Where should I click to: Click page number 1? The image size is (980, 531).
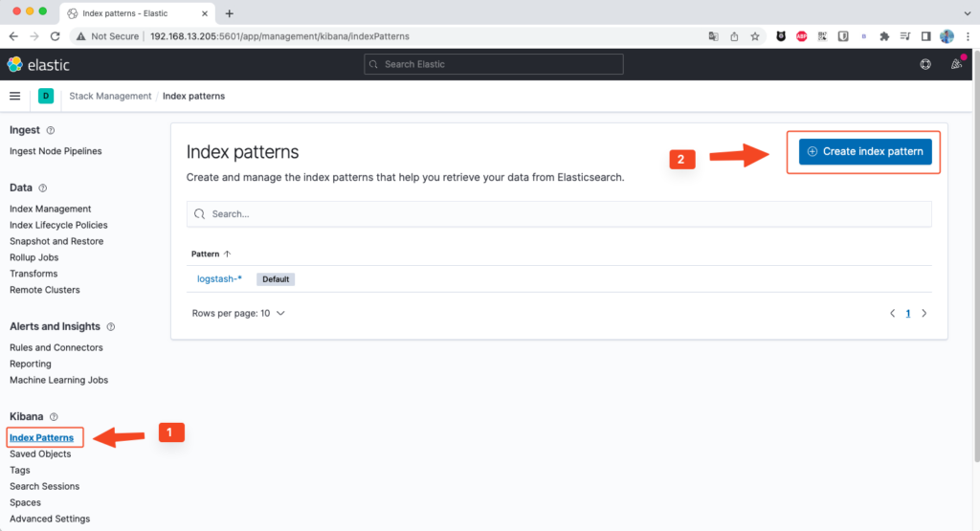[908, 313]
